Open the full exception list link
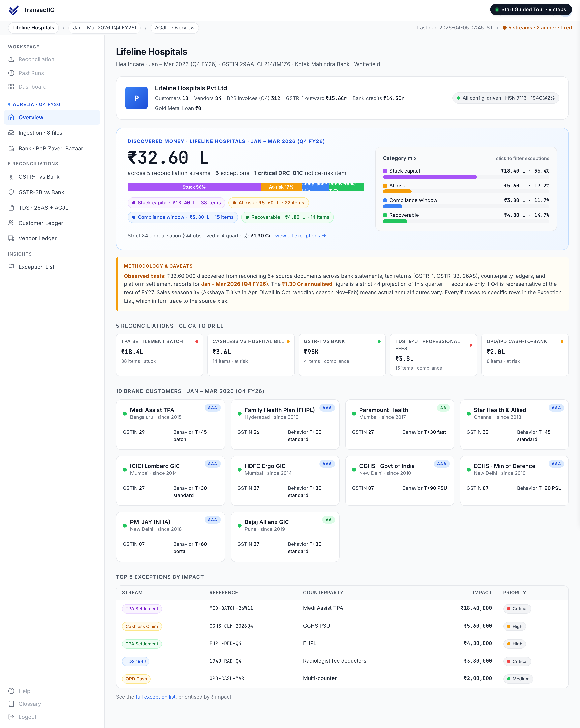 155,697
